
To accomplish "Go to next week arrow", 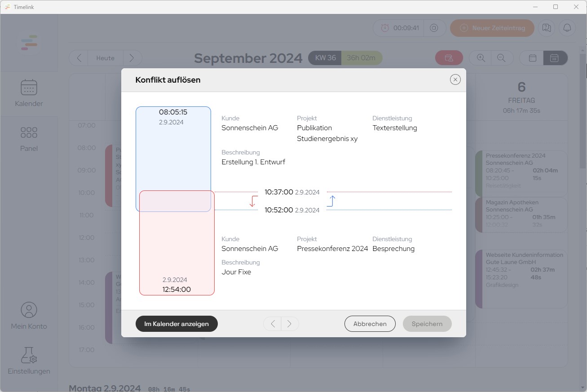I will (132, 58).
